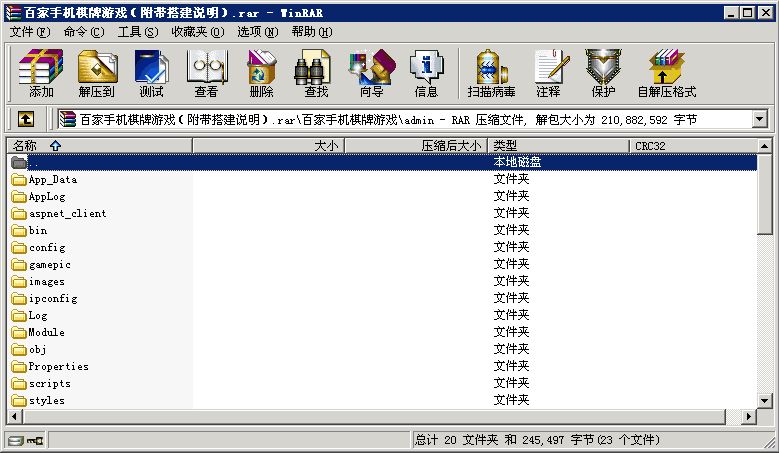Image resolution: width=779 pixels, height=453 pixels.
Task: Expand the archive path dropdown
Action: 758,120
